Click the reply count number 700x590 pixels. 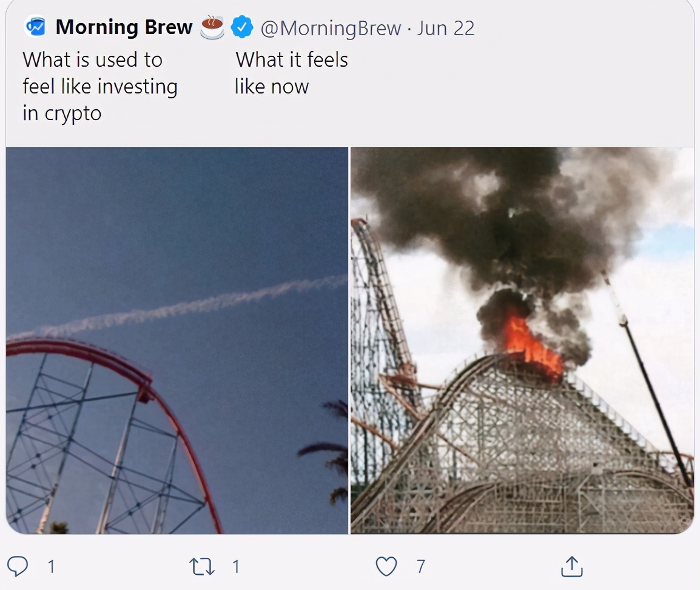[52, 567]
